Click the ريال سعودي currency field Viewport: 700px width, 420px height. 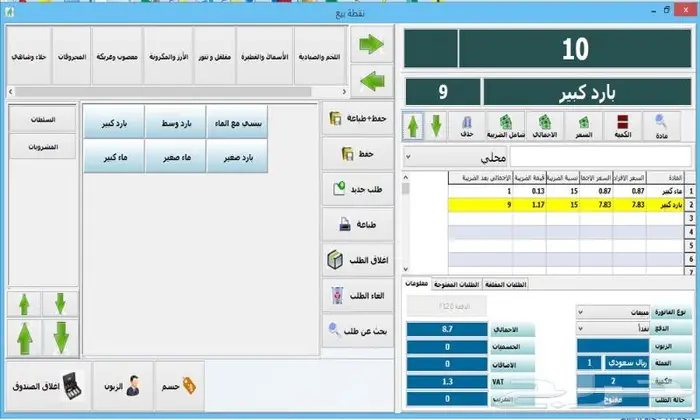click(627, 362)
